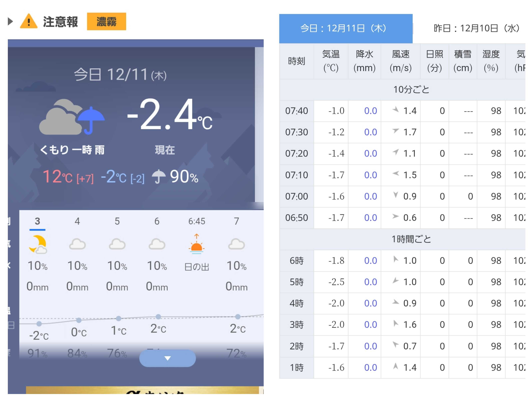Viewport: 532px width, 400px height.
Task: Select the today 12月11日 tab
Action: pyautogui.click(x=346, y=28)
